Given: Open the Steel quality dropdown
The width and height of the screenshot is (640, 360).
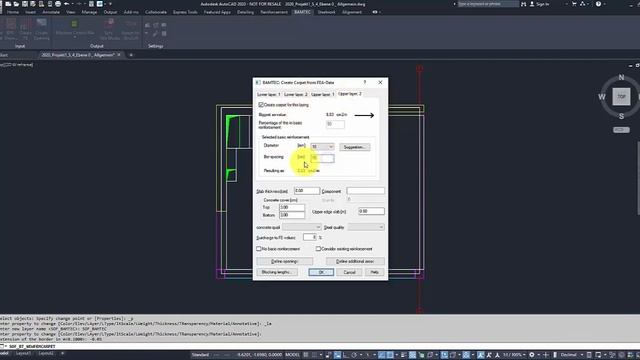Looking at the screenshot, I should click(366, 227).
